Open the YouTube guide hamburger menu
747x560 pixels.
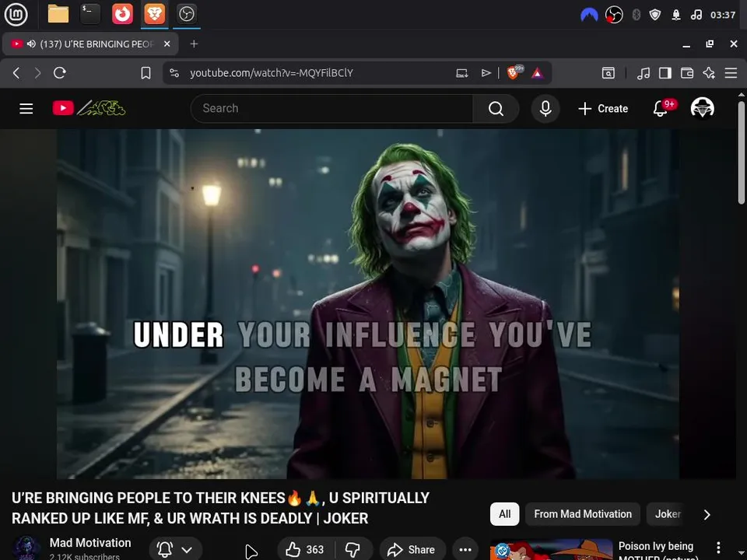(x=26, y=109)
